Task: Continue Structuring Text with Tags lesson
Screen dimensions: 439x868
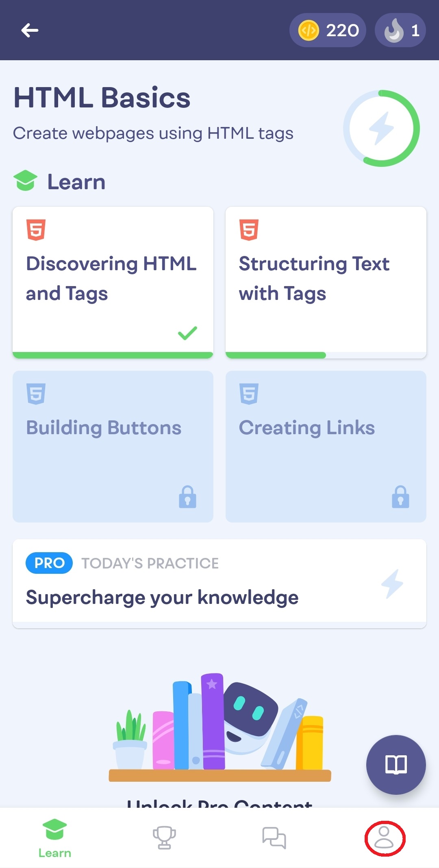Action: [x=326, y=282]
